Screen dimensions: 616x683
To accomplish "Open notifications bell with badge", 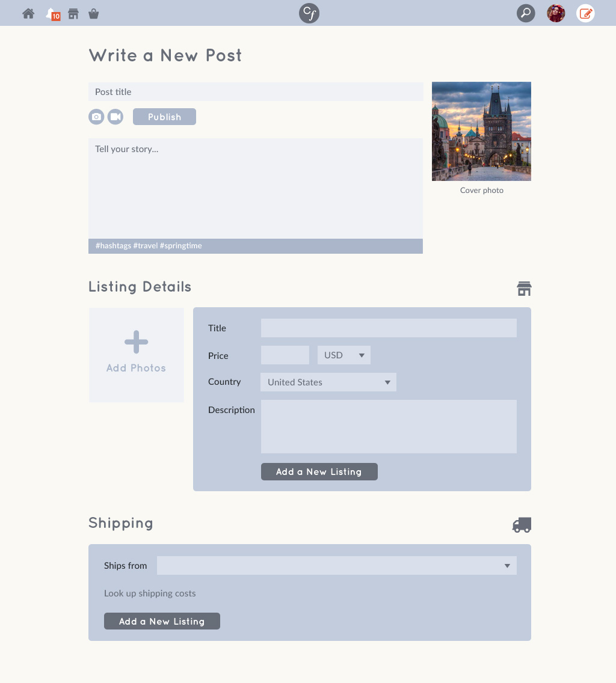I will (52, 14).
